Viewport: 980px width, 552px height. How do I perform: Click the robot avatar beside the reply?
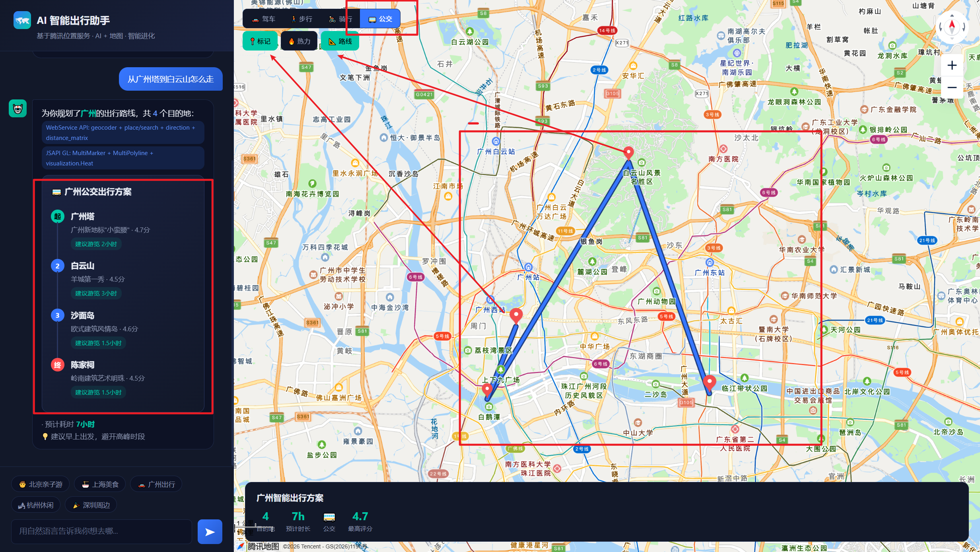pyautogui.click(x=18, y=108)
